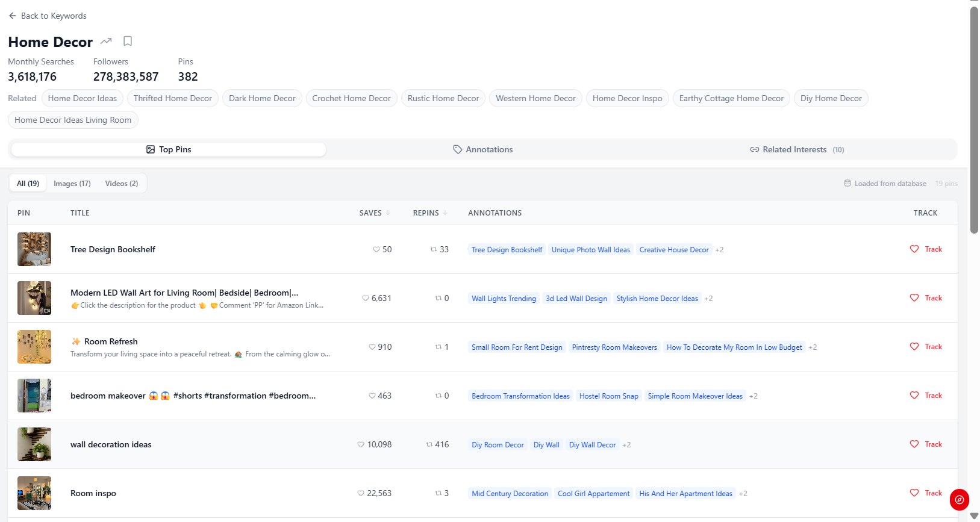This screenshot has height=522, width=980.
Task: Click the Diy Wall Decor annotation tag
Action: 593,445
